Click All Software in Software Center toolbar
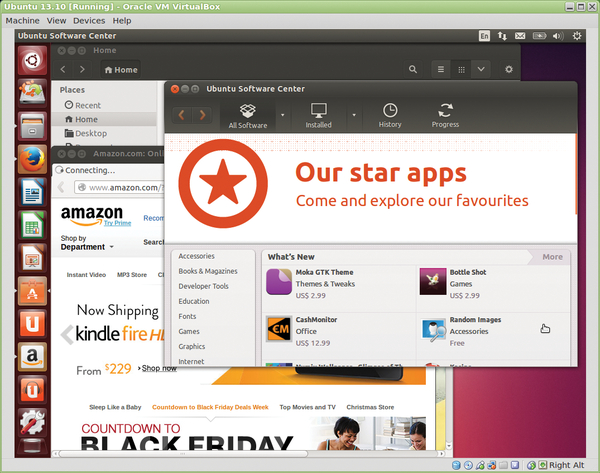600x473 pixels. click(x=248, y=116)
